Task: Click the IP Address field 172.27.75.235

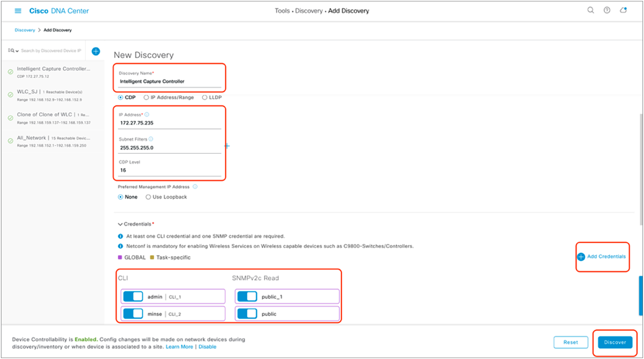Action: (170, 123)
